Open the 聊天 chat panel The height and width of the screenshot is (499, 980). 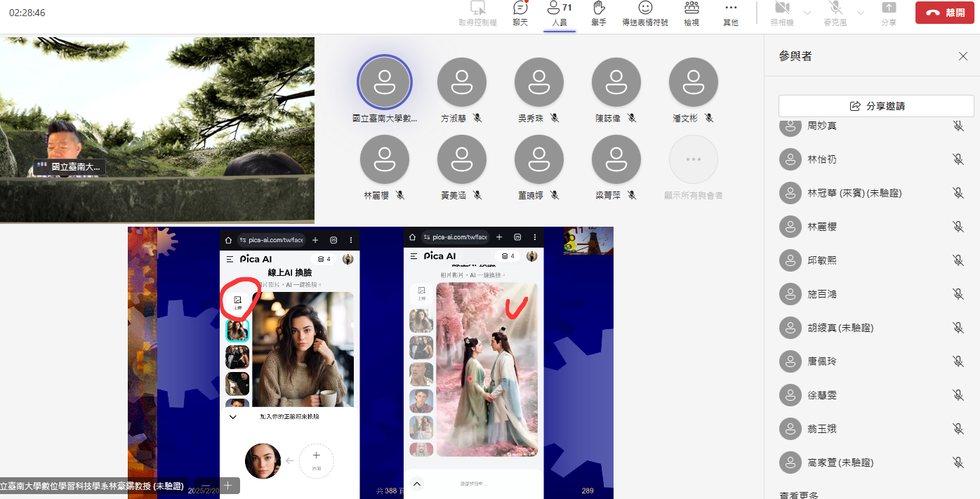[x=520, y=14]
